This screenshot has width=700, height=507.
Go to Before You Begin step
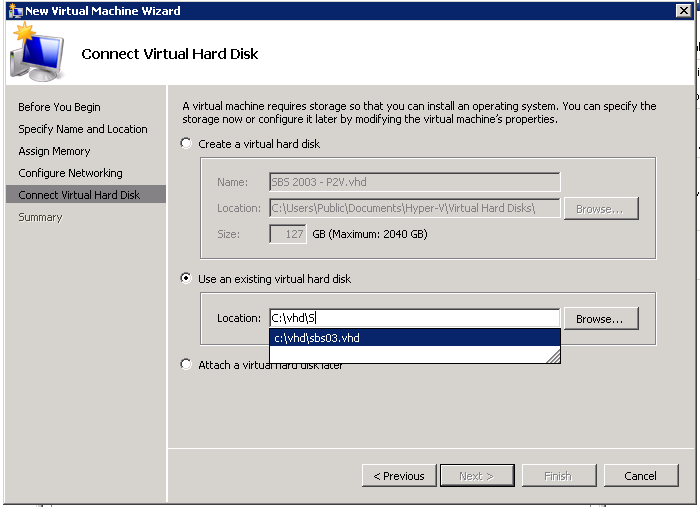(59, 107)
